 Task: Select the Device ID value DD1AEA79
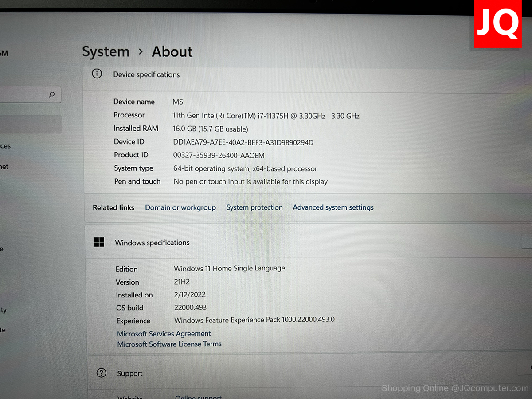[243, 142]
